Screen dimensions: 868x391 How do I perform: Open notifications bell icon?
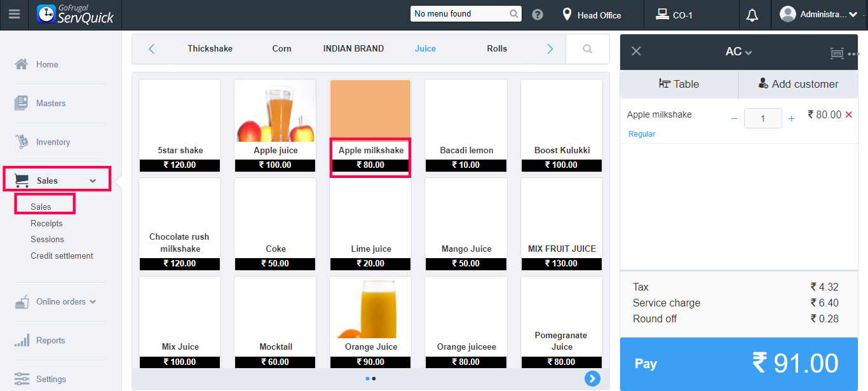point(752,15)
